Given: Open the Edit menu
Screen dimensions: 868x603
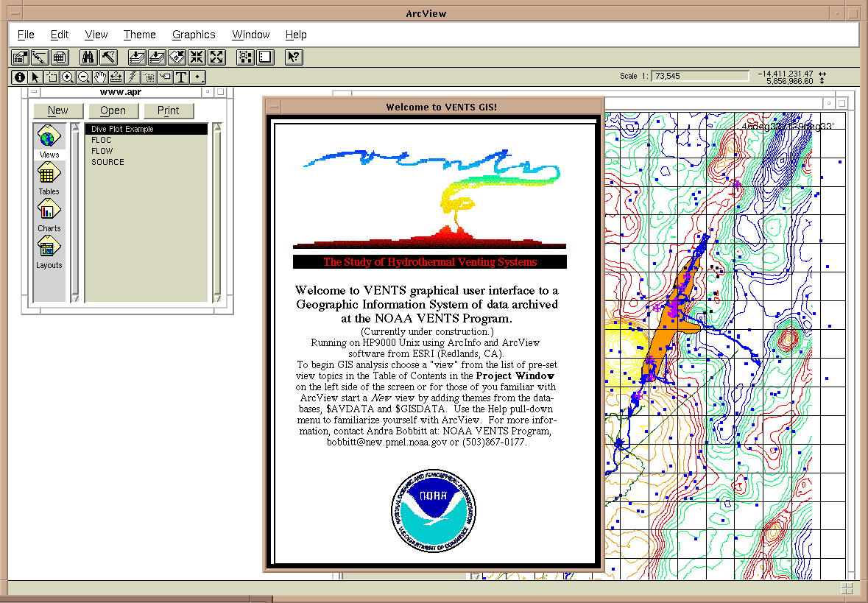Looking at the screenshot, I should click(59, 35).
